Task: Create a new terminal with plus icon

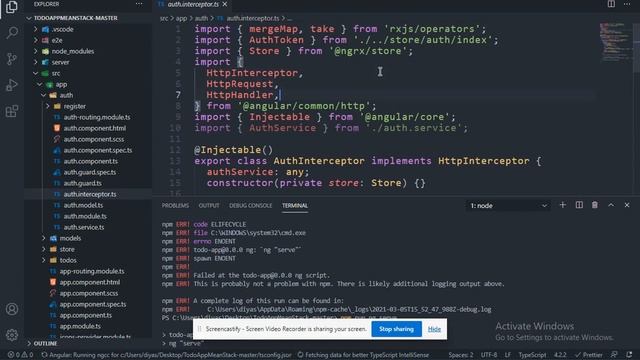Action: [562, 205]
